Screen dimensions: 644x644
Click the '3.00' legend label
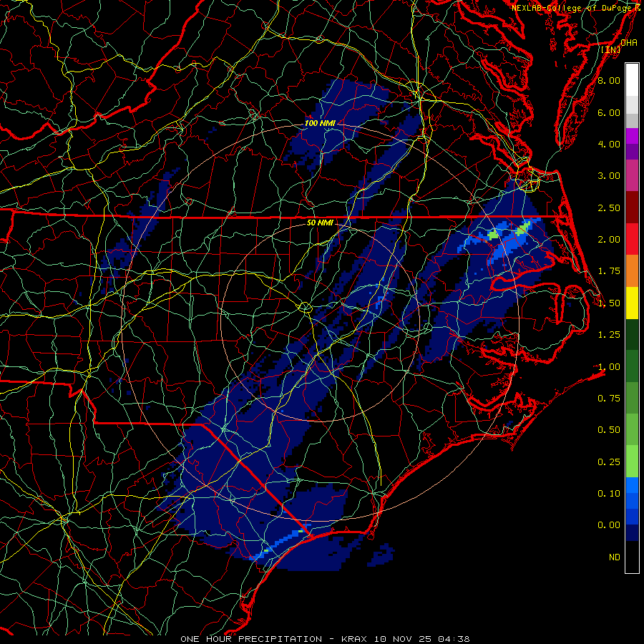click(x=609, y=176)
